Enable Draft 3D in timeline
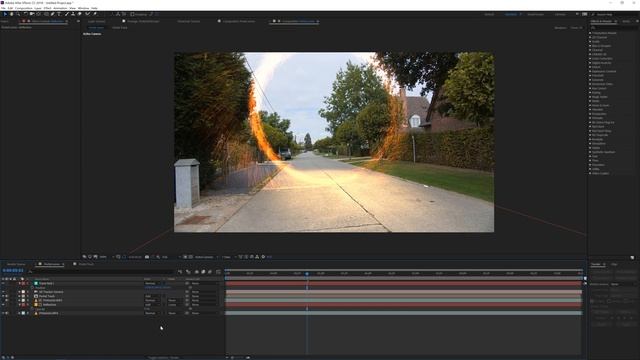The image size is (640, 360). coord(188,271)
